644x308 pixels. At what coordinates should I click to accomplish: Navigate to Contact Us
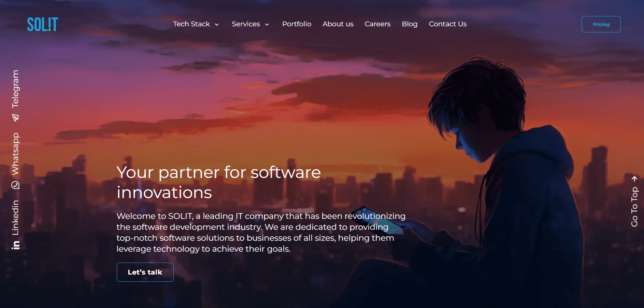click(447, 24)
